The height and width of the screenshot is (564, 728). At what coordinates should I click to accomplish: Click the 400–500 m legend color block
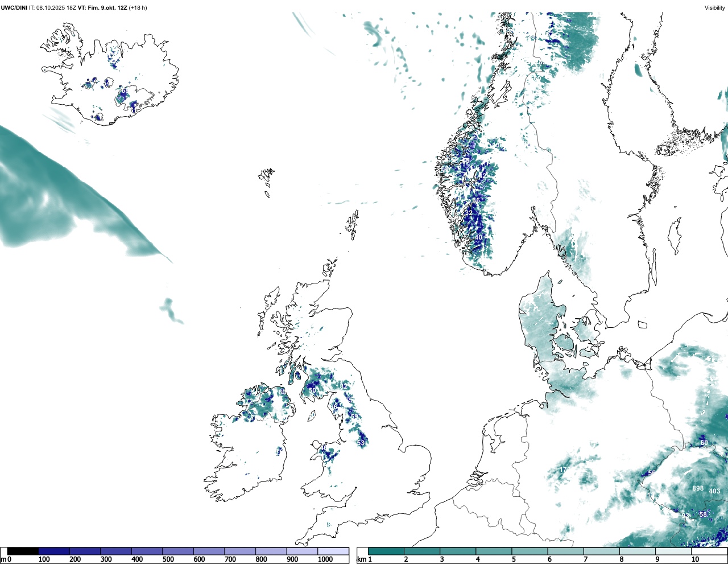click(x=147, y=551)
